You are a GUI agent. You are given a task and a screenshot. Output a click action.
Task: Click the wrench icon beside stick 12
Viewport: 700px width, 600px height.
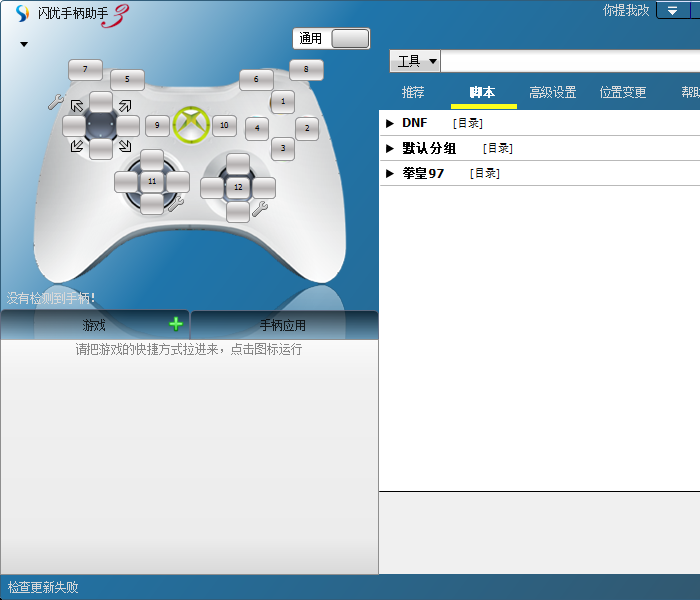click(x=260, y=208)
